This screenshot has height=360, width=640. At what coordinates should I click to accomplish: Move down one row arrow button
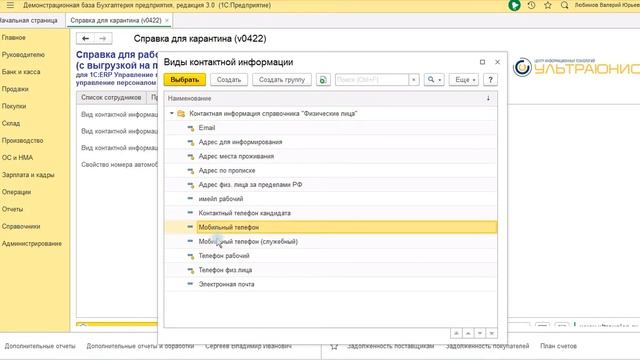pyautogui.click(x=480, y=333)
